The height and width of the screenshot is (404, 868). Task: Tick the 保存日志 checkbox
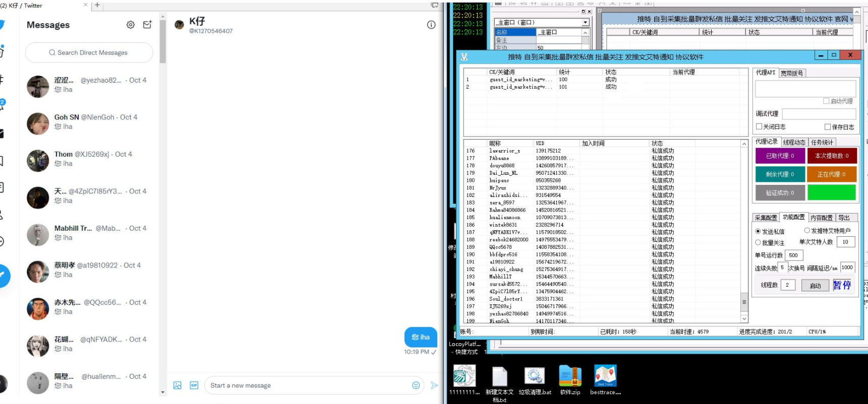point(827,127)
